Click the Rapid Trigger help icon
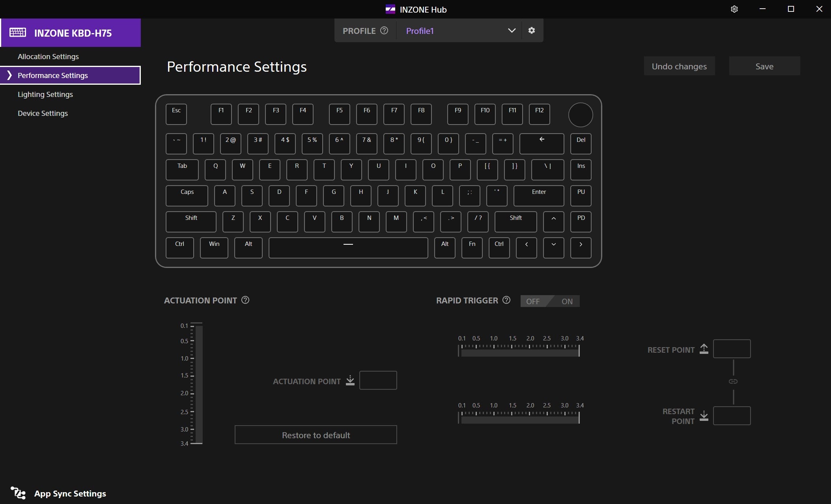The image size is (831, 504). (x=506, y=300)
